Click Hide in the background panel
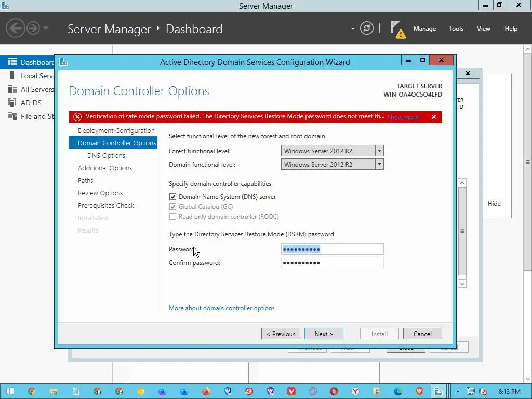 [494, 204]
